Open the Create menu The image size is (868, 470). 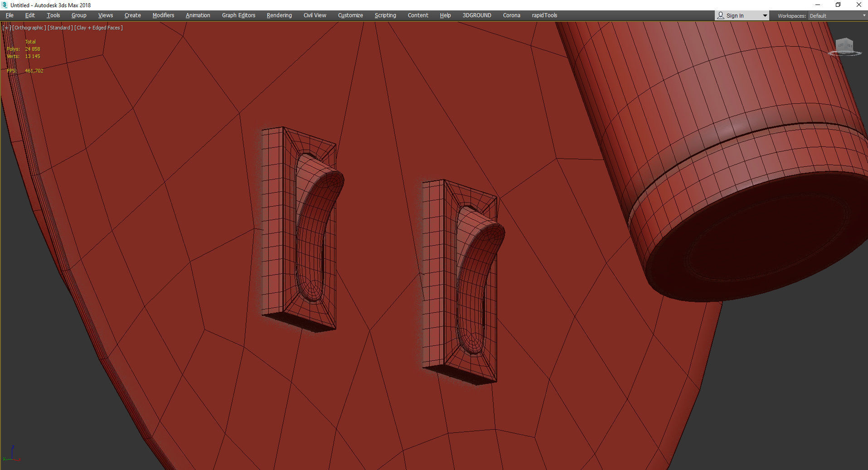[133, 15]
